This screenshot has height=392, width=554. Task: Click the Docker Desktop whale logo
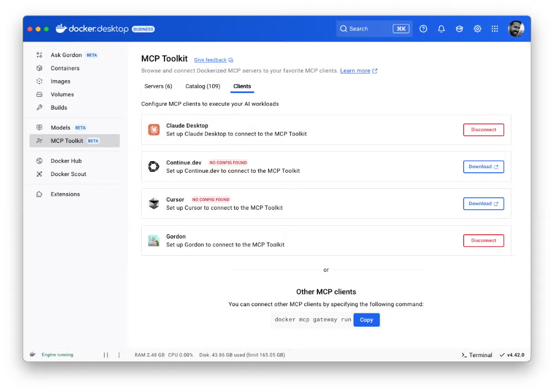(61, 28)
